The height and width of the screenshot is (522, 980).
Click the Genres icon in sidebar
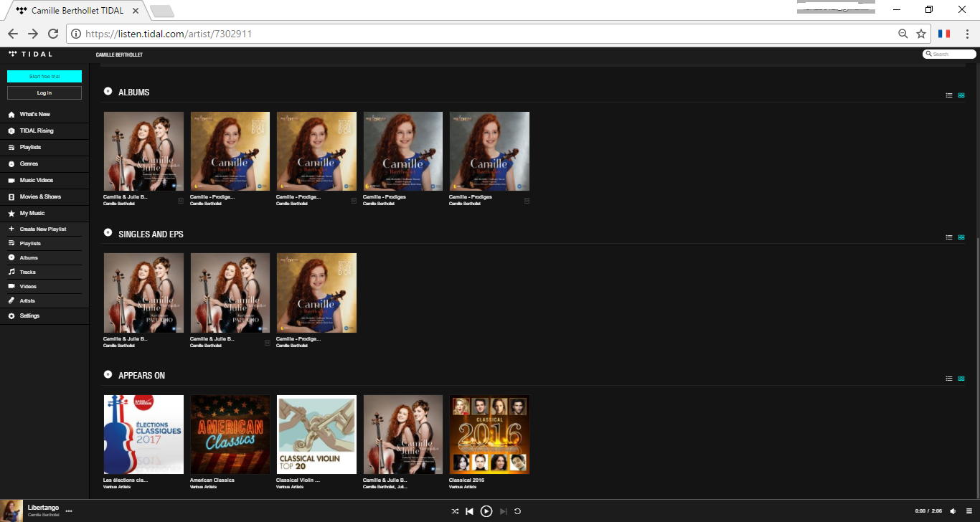(x=11, y=163)
